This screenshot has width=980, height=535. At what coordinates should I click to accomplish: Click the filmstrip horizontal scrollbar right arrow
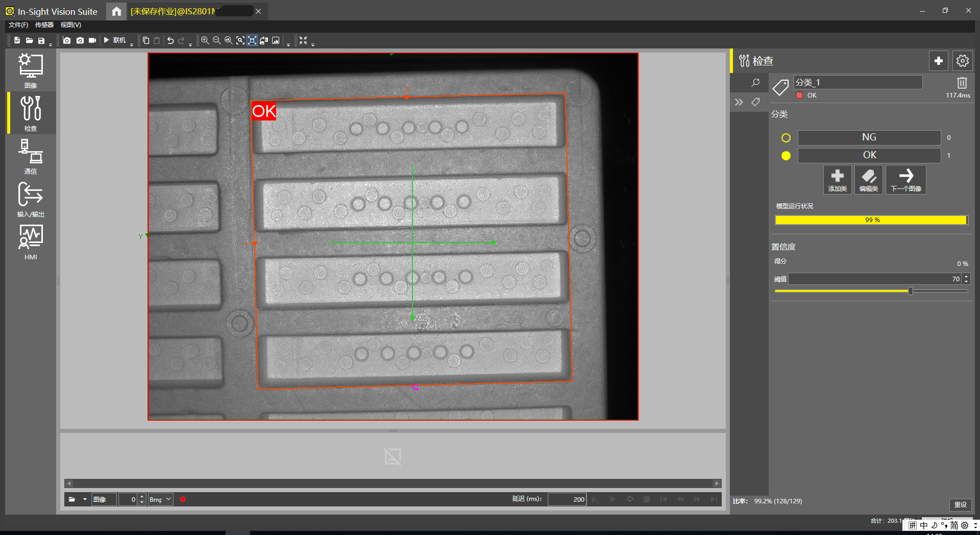click(717, 483)
